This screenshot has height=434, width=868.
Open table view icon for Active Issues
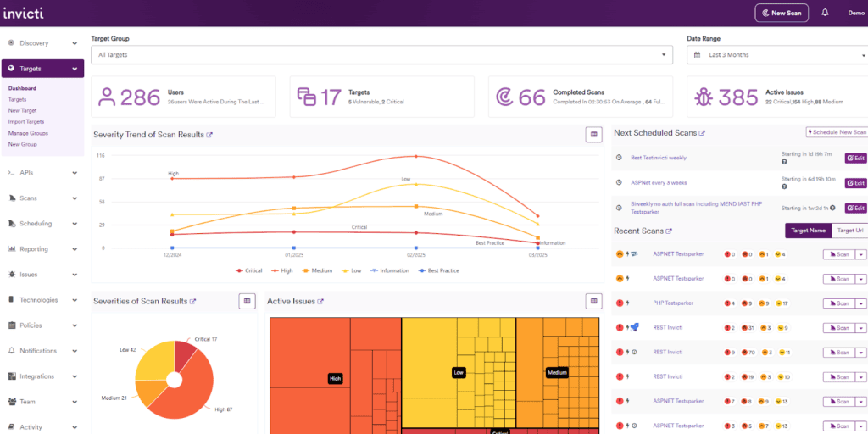coord(594,301)
